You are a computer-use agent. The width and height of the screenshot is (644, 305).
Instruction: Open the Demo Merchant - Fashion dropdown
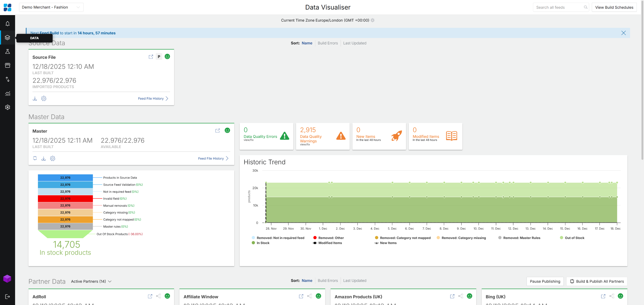pyautogui.click(x=51, y=7)
